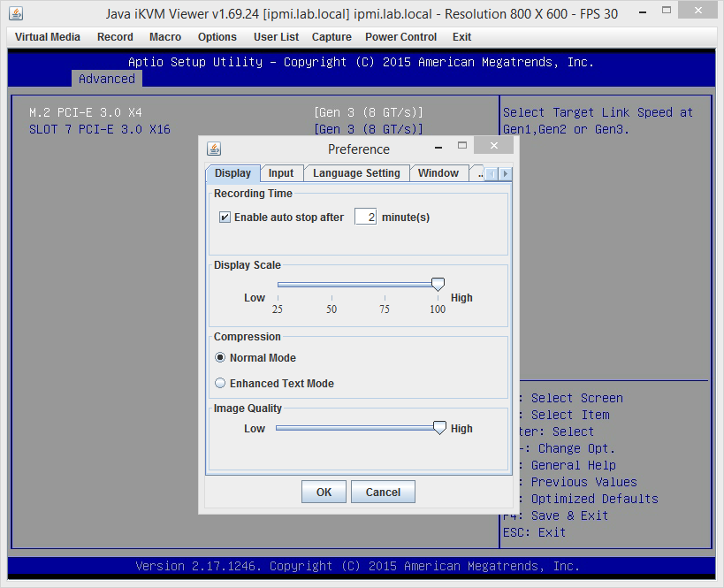Viewport: 724px width, 588px height.
Task: Click the SLOT 7 link speed value Gen 3
Action: tap(369, 129)
